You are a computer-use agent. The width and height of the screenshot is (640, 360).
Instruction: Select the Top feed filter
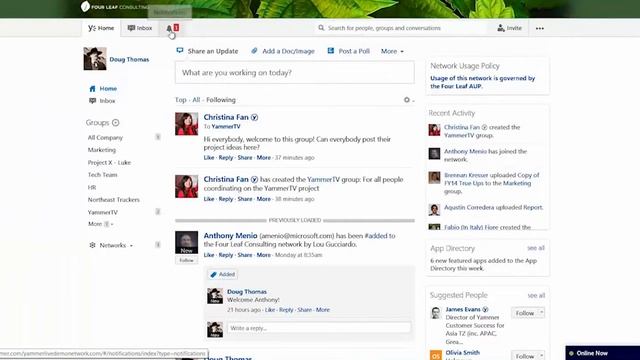(180, 100)
